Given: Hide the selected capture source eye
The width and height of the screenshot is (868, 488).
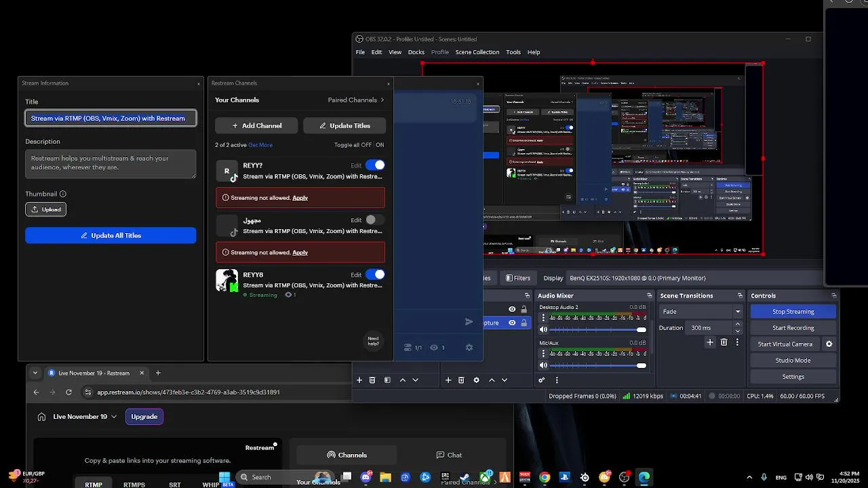Looking at the screenshot, I should 512,323.
